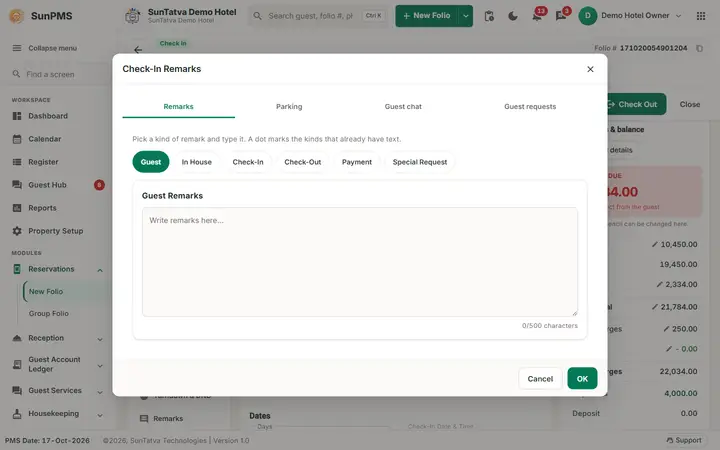Screen dimensions: 720x450
Task: Close the Check-In Remarks dialog
Action: [590, 69]
